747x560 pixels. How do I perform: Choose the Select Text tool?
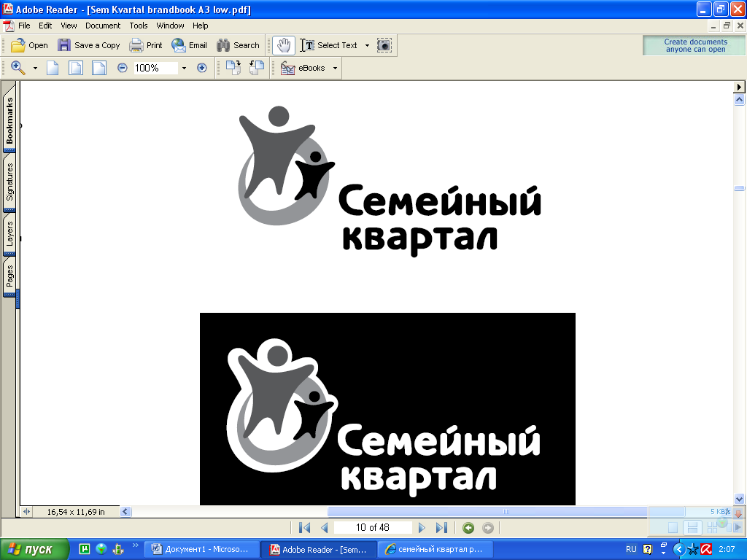click(x=329, y=45)
